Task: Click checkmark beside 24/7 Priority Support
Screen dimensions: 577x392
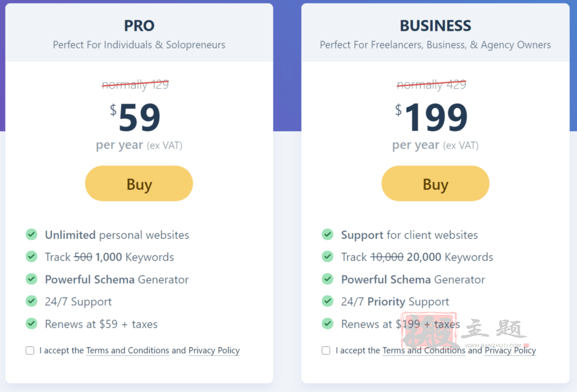Action: pyautogui.click(x=327, y=301)
